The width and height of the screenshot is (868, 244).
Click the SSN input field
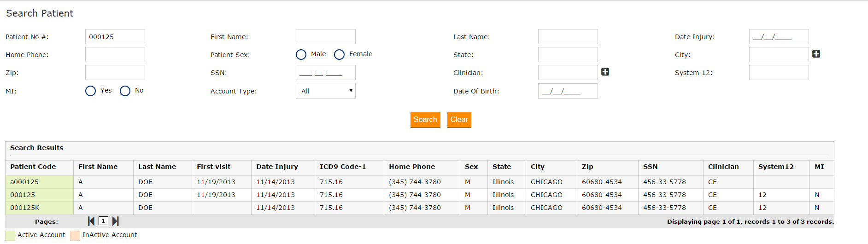(325, 73)
